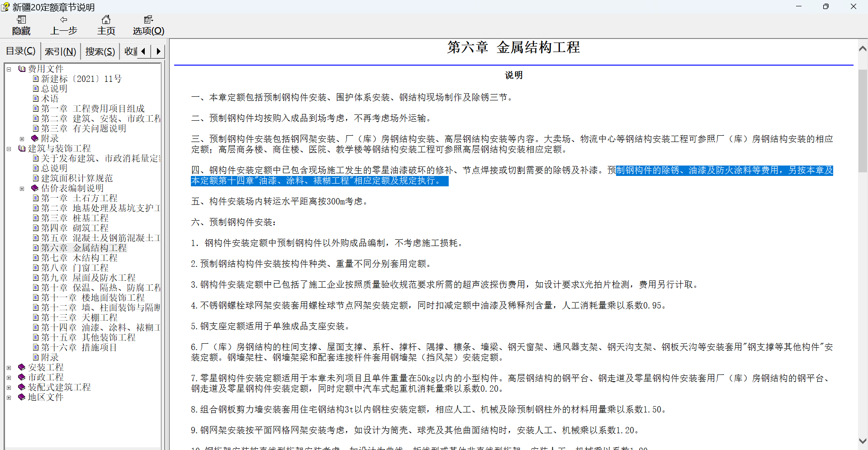Click the 主页 (Home) toolbar icon
Screen dimensions: 868x450
(x=106, y=25)
